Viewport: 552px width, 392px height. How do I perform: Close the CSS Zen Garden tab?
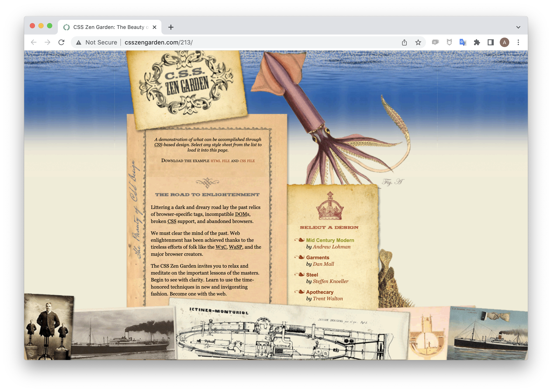click(x=155, y=27)
